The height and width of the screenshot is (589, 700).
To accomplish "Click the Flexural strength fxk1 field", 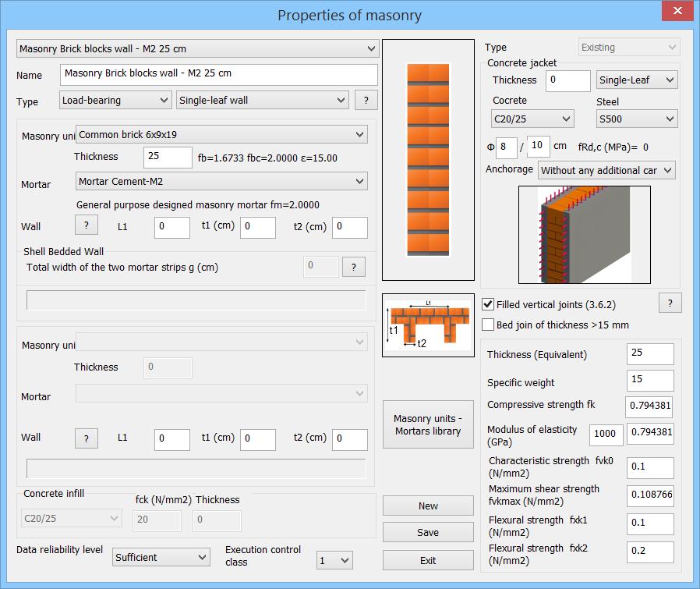I will 650,524.
